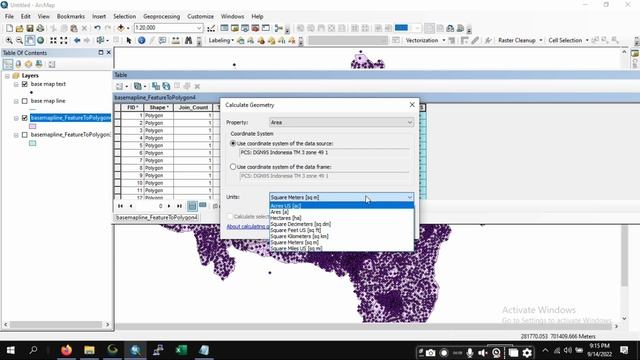Collapse the Units dropdown arrow
640x360 pixels.
pos(409,197)
